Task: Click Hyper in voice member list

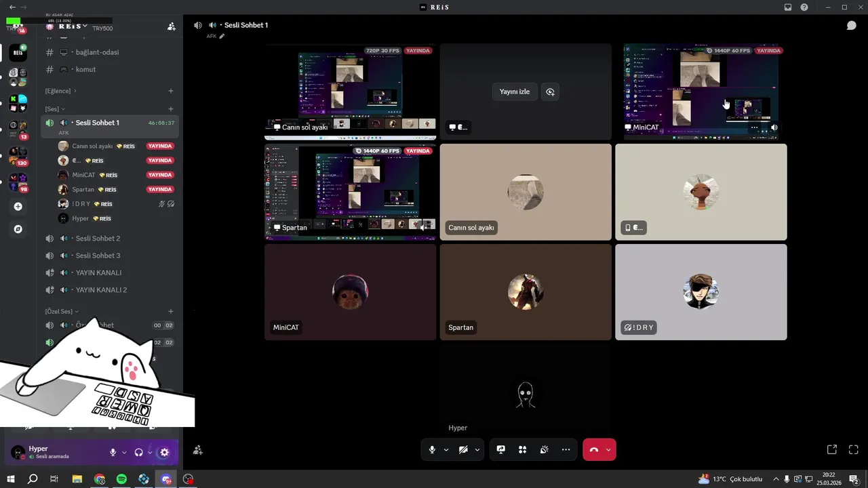Action: pyautogui.click(x=117, y=218)
